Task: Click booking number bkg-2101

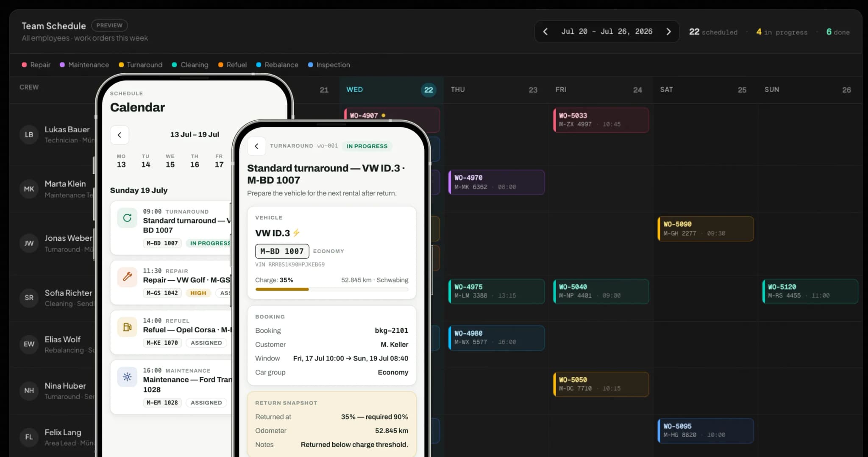Action: (392, 331)
